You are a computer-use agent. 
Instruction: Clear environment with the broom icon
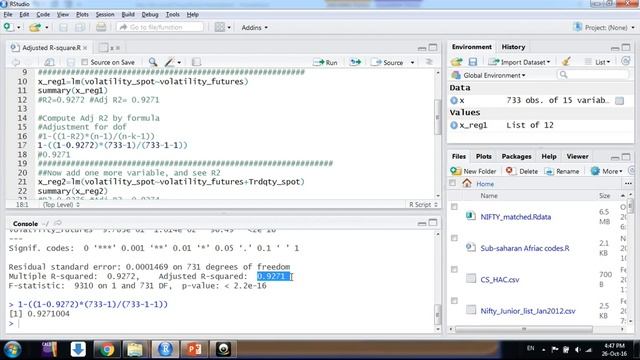pos(566,62)
